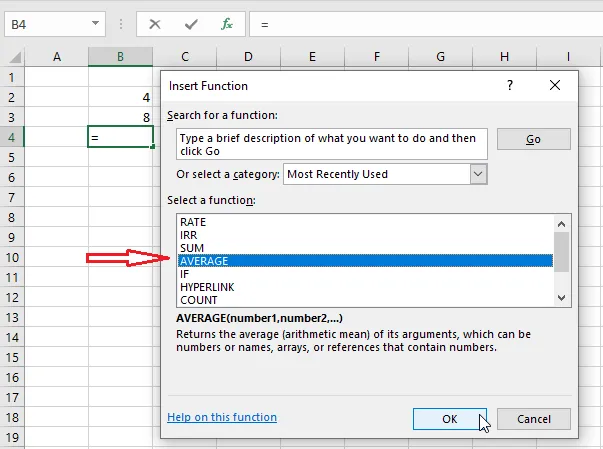
Task: Select column E header
Action: point(312,57)
